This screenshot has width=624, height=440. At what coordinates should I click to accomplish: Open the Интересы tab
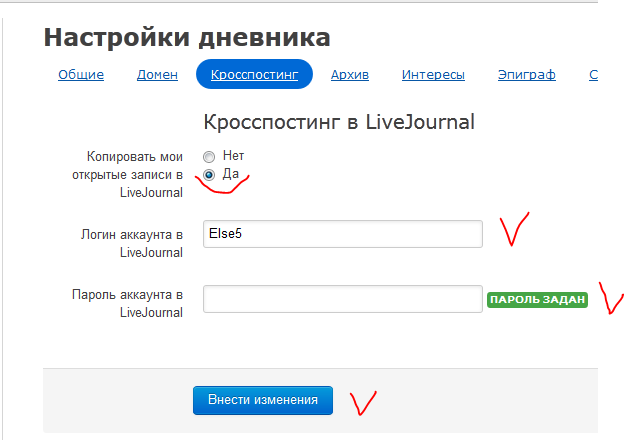click(x=433, y=74)
